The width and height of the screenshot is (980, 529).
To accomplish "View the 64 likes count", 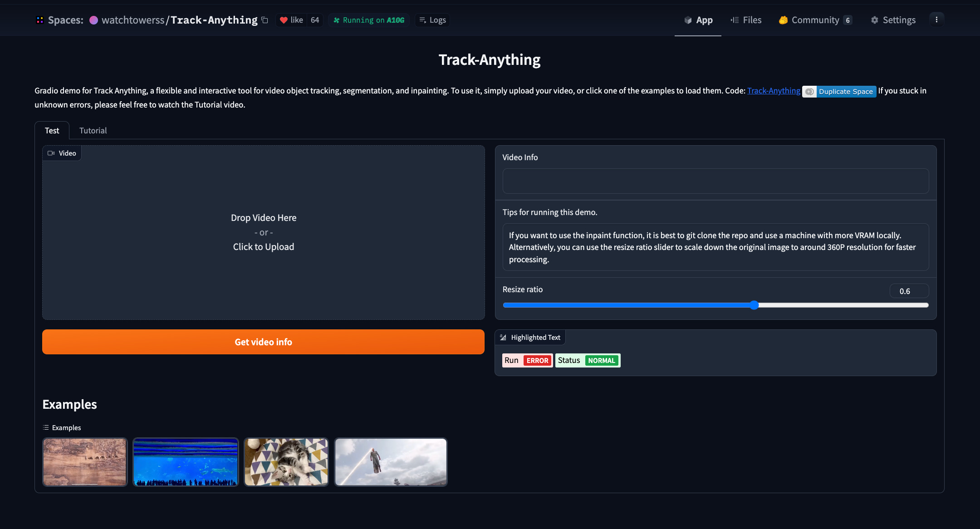I will click(x=315, y=20).
